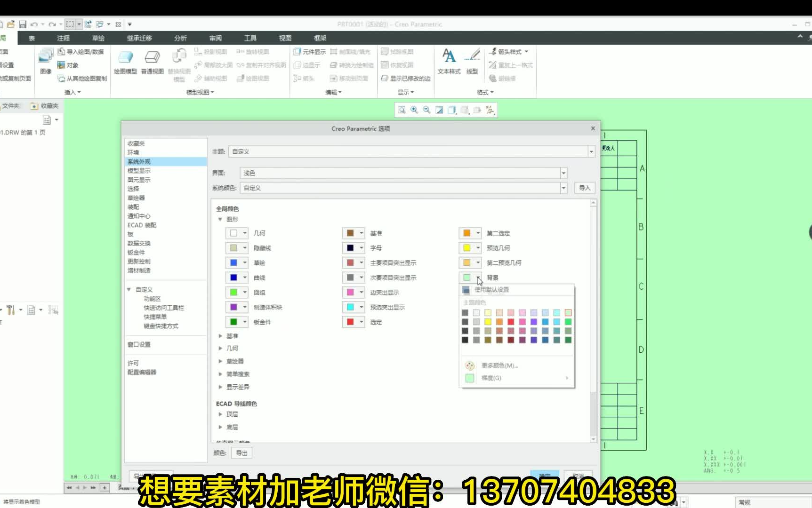Click 从其他绘图复制 copy-from-drawing icon

pos(61,79)
